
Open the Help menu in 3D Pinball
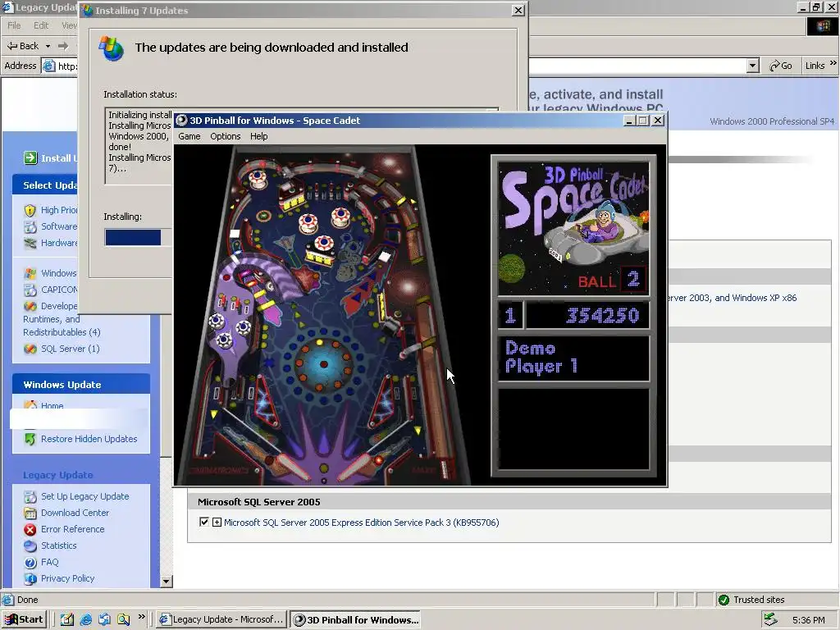(x=258, y=137)
